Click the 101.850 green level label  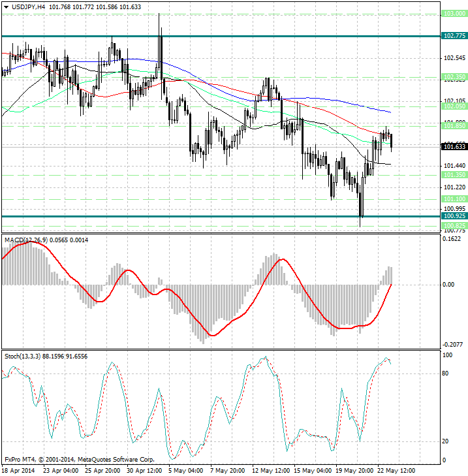point(454,125)
